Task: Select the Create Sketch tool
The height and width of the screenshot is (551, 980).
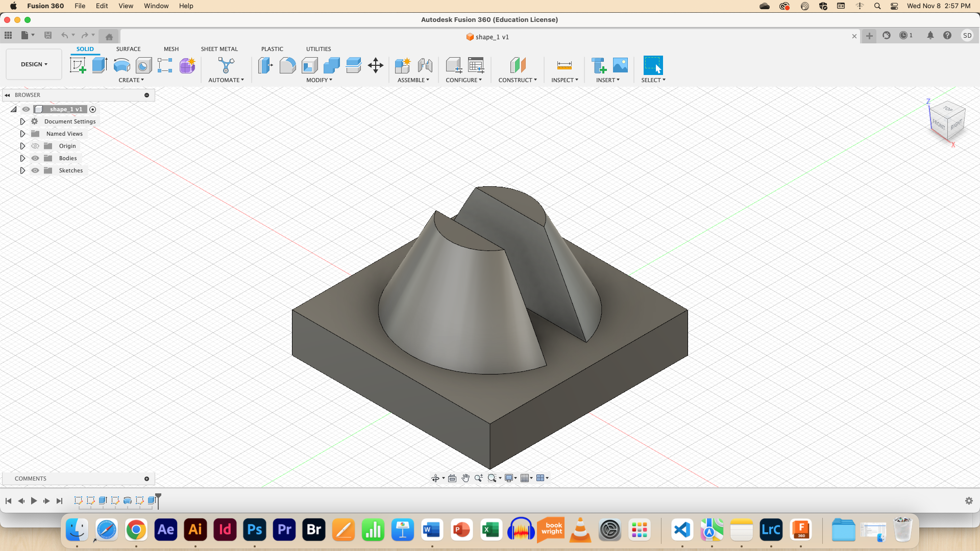Action: [78, 65]
